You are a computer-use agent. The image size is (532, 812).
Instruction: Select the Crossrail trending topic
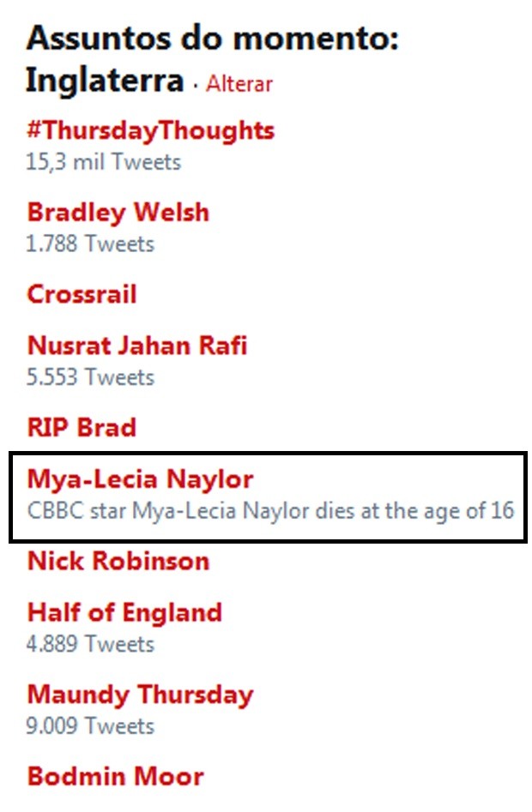coord(82,294)
